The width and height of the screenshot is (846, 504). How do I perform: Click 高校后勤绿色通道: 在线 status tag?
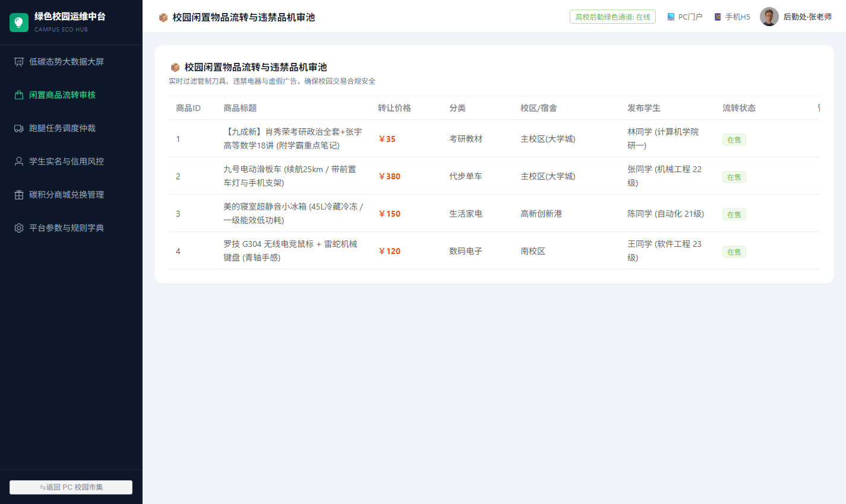(613, 17)
